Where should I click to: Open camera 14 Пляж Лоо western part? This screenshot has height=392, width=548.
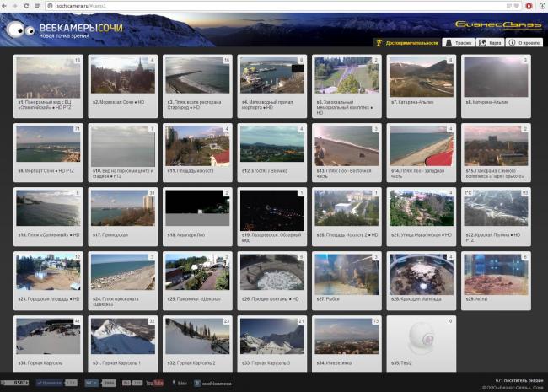pos(422,153)
